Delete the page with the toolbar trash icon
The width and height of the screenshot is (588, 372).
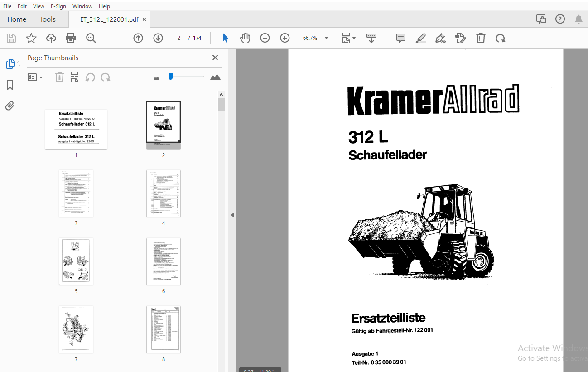point(481,38)
